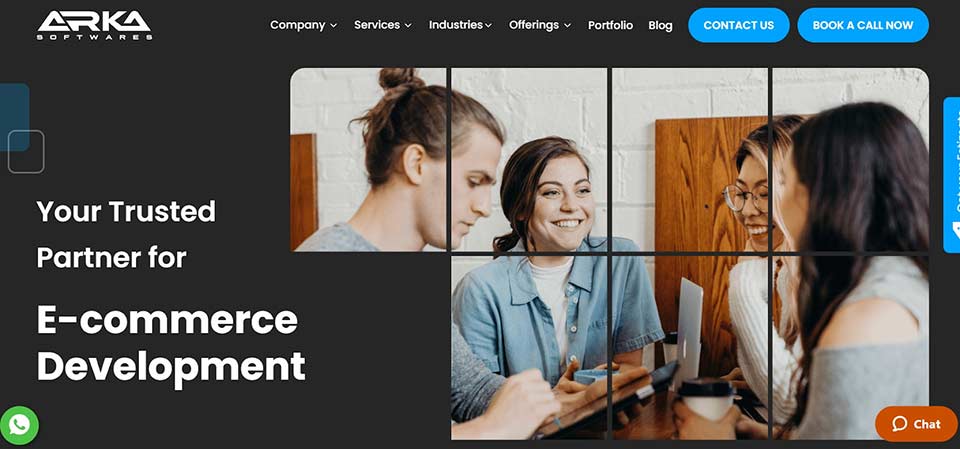The height and width of the screenshot is (449, 960).
Task: Click the Company menu label
Action: click(298, 25)
